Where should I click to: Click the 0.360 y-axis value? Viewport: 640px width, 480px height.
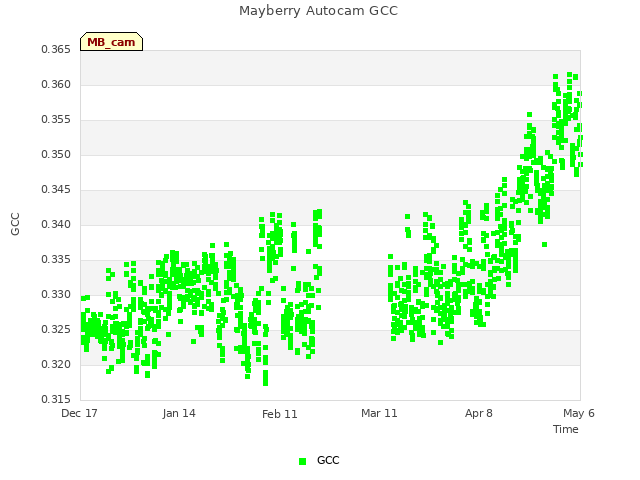click(x=56, y=84)
